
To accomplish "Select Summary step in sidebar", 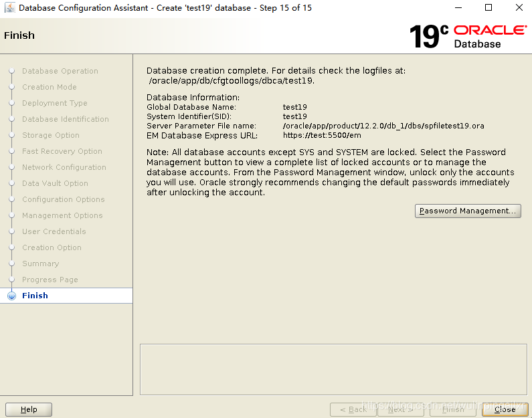I will coord(40,264).
